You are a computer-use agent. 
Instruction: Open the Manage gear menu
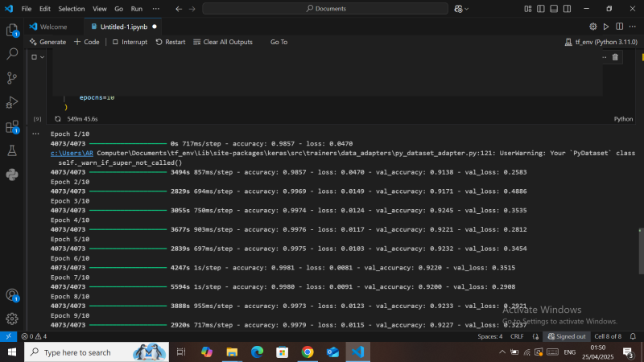[12, 319]
